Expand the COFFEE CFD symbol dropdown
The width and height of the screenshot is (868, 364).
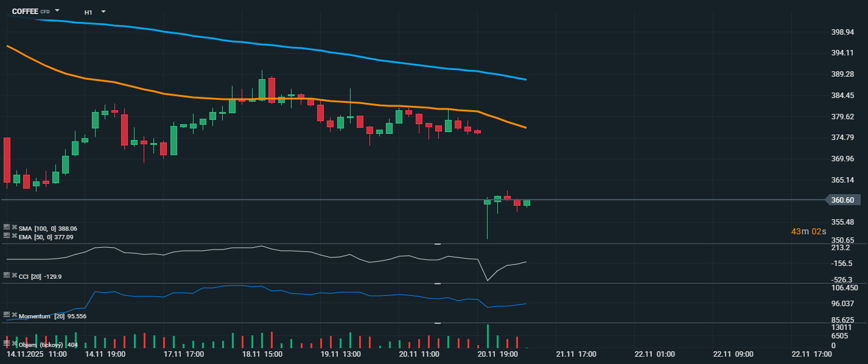click(57, 11)
